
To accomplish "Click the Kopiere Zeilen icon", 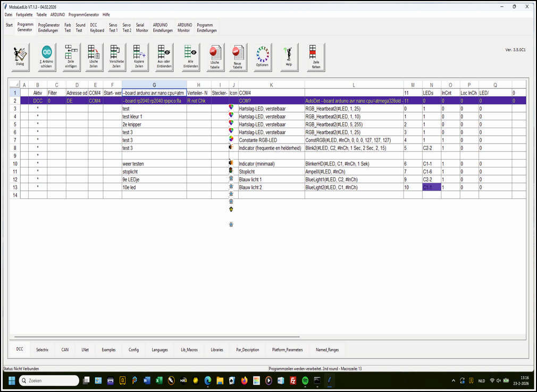I will (x=139, y=57).
